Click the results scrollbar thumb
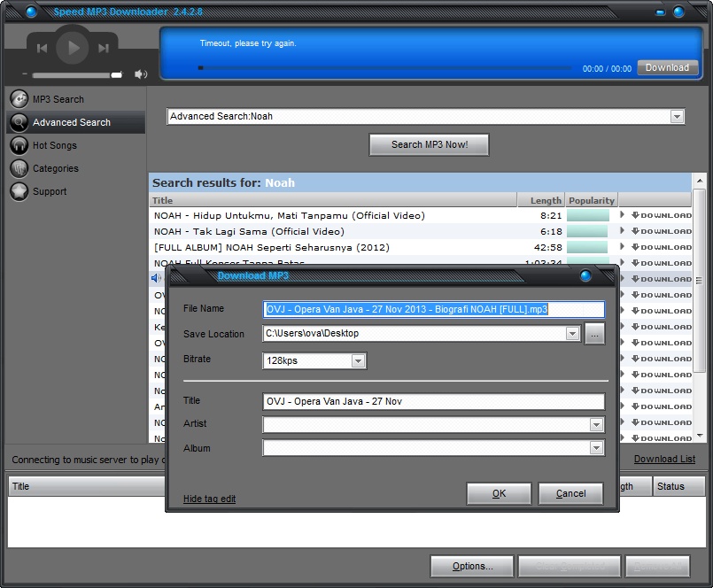 (x=700, y=281)
